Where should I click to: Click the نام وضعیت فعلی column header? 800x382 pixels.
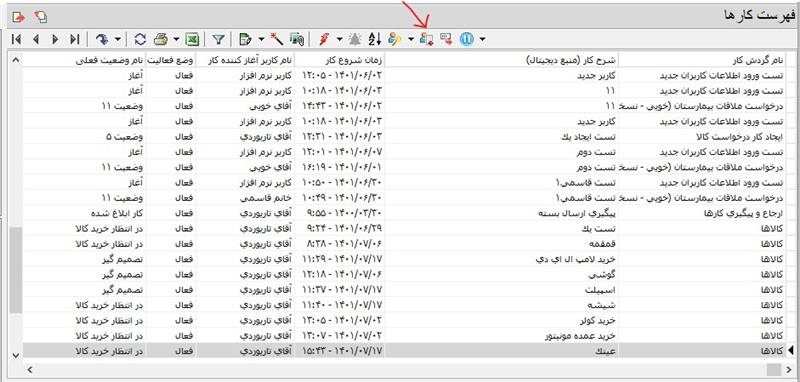[x=84, y=60]
